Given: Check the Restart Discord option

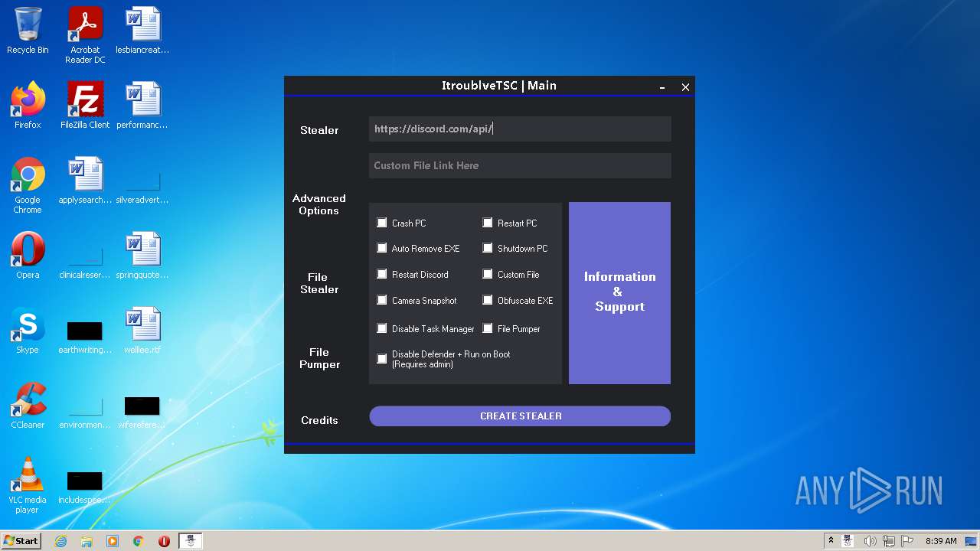Looking at the screenshot, I should tap(382, 274).
